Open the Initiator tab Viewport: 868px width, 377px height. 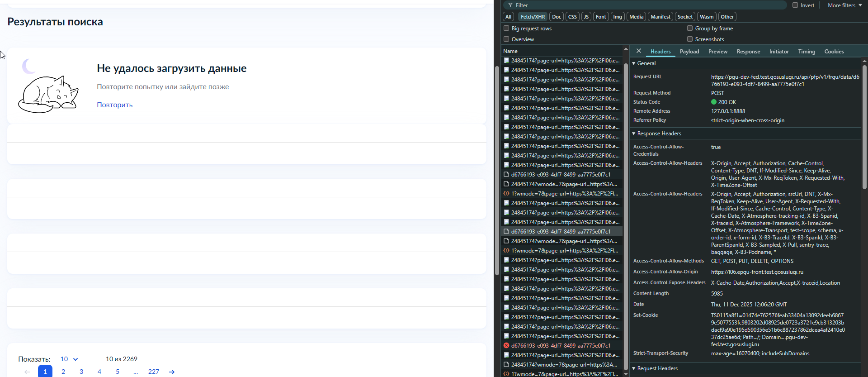(x=779, y=52)
